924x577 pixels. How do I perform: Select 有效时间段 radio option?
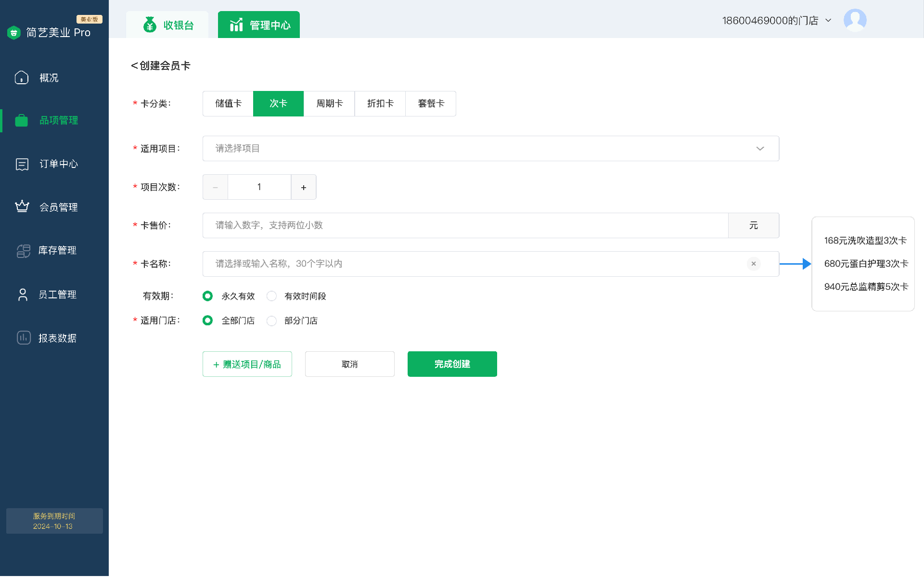pos(272,296)
